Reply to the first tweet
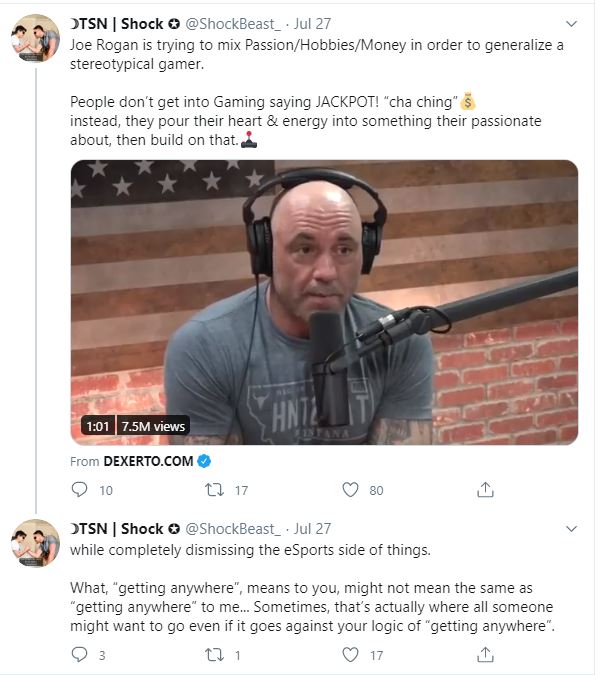Image resolution: width=602 pixels, height=675 pixels. point(80,490)
